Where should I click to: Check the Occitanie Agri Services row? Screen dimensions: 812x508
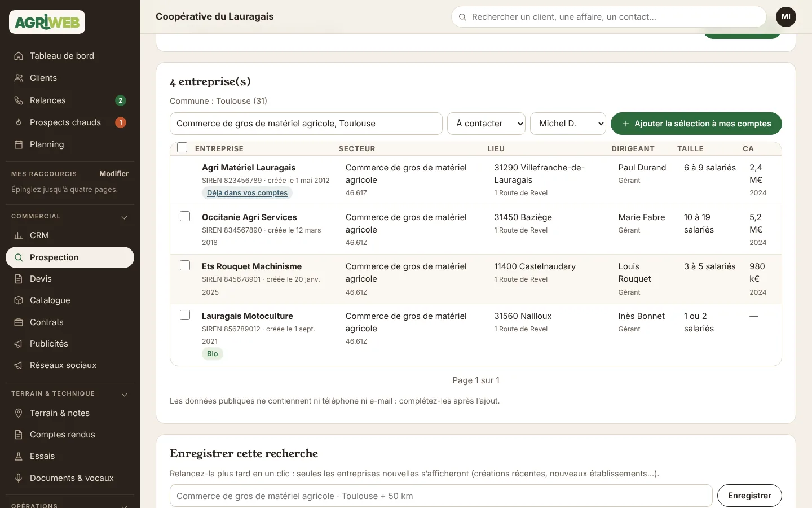185,216
